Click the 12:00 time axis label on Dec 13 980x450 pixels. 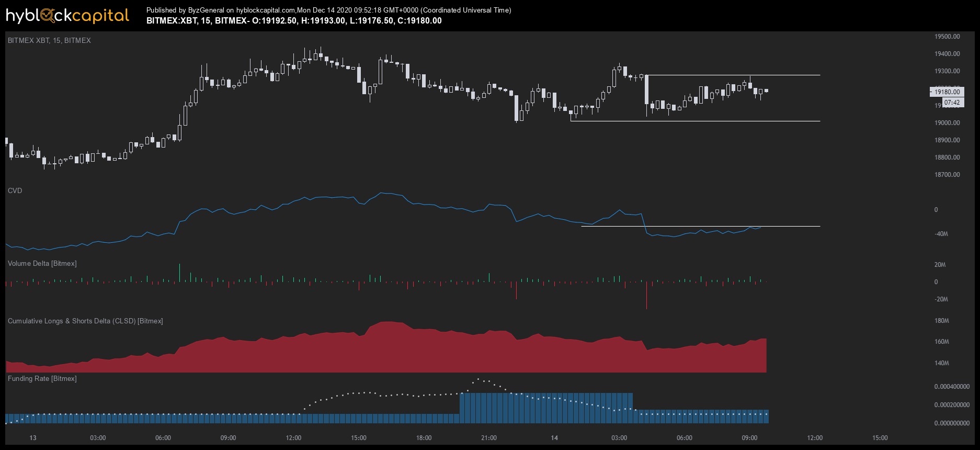pos(293,438)
